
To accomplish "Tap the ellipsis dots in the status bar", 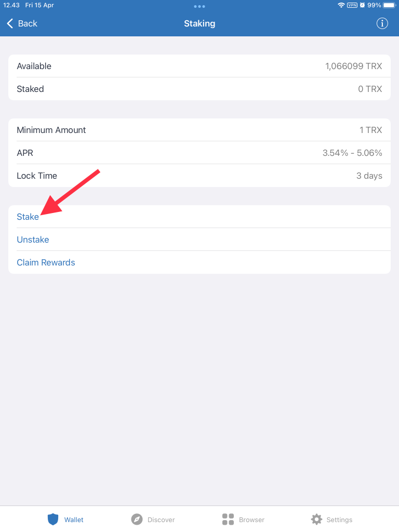I will pos(199,6).
